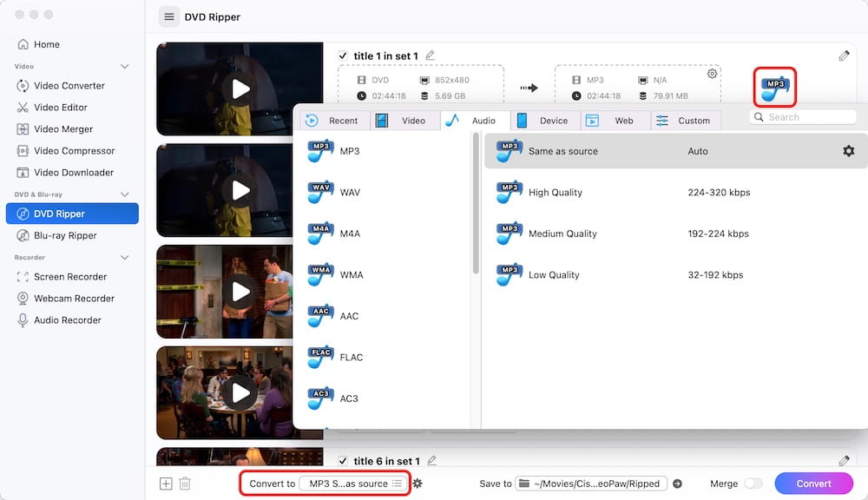Open the Convert to format dropdown
The width and height of the screenshot is (868, 500).
(x=352, y=484)
